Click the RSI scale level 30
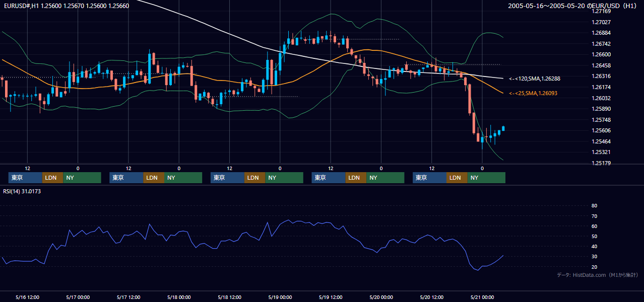644x302 pixels. click(x=594, y=257)
